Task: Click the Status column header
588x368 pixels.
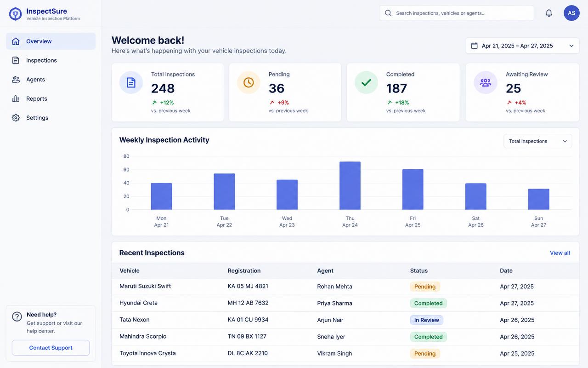Action: [419, 270]
